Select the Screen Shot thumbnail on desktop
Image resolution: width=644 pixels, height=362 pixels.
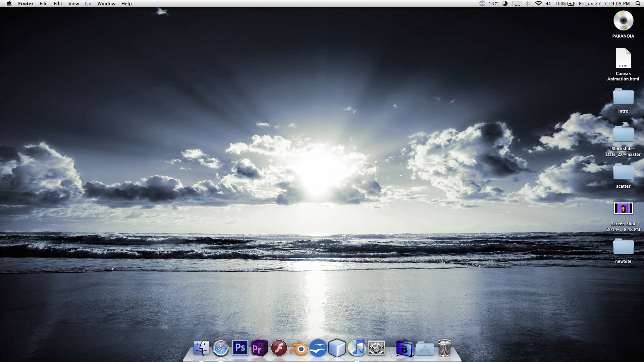point(623,208)
